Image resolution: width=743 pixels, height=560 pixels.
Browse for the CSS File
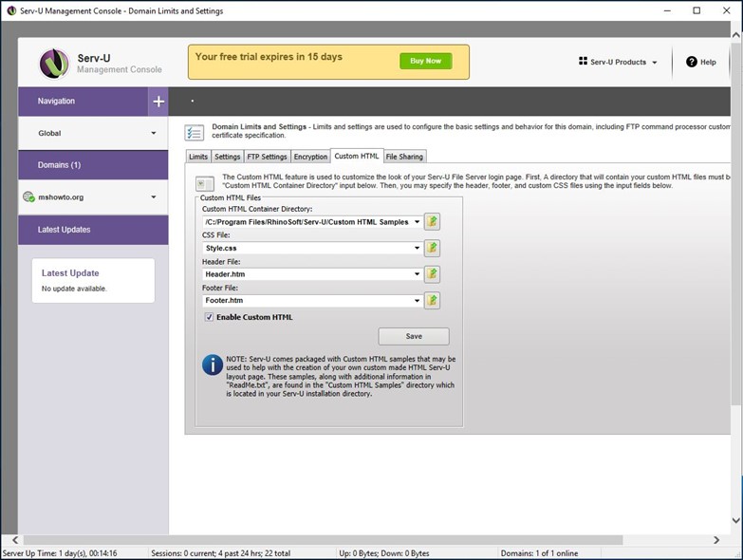432,248
